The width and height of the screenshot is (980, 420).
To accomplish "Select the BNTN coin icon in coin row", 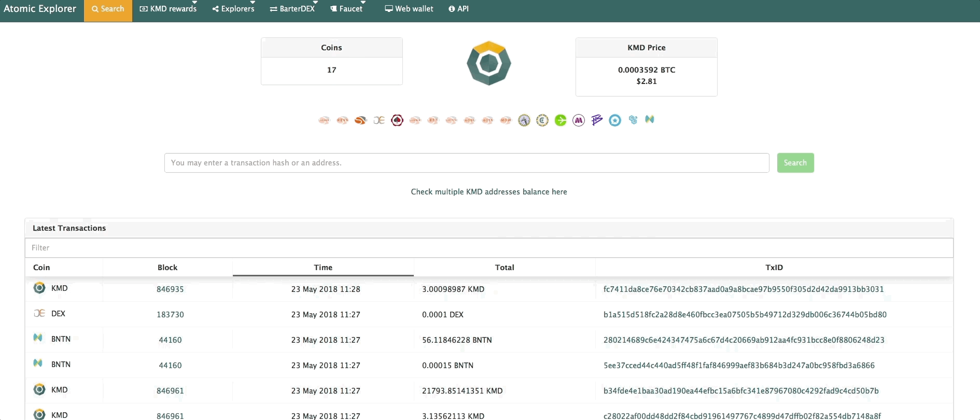I will click(x=650, y=119).
